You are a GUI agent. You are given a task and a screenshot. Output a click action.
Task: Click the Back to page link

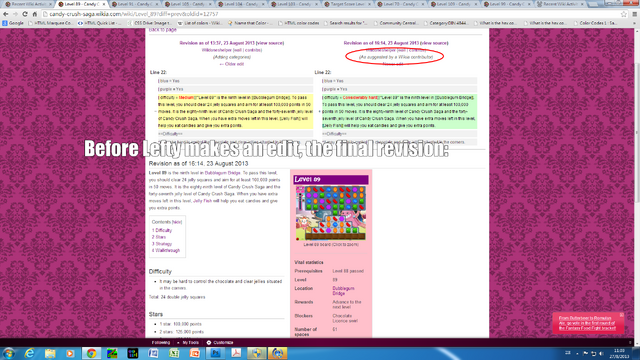click(x=162, y=30)
